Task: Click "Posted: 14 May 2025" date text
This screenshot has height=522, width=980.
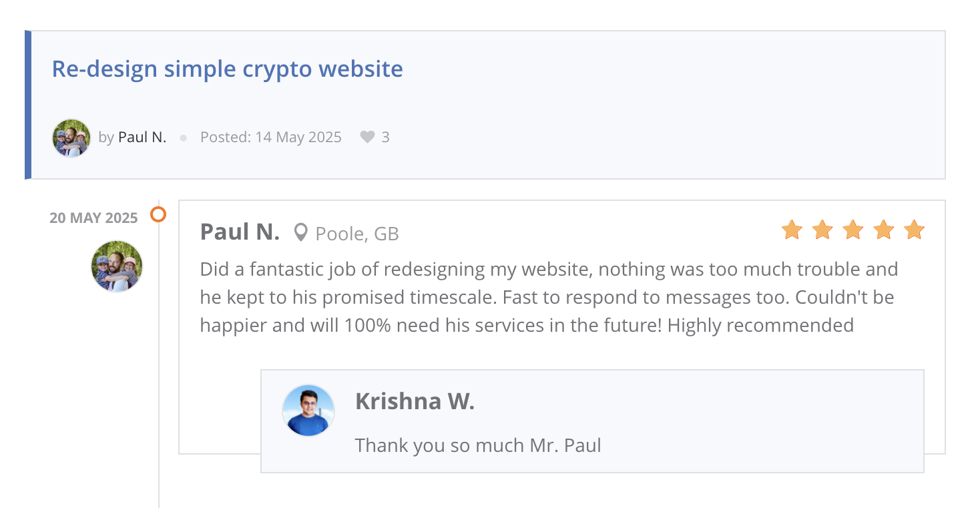Action: pos(270,138)
